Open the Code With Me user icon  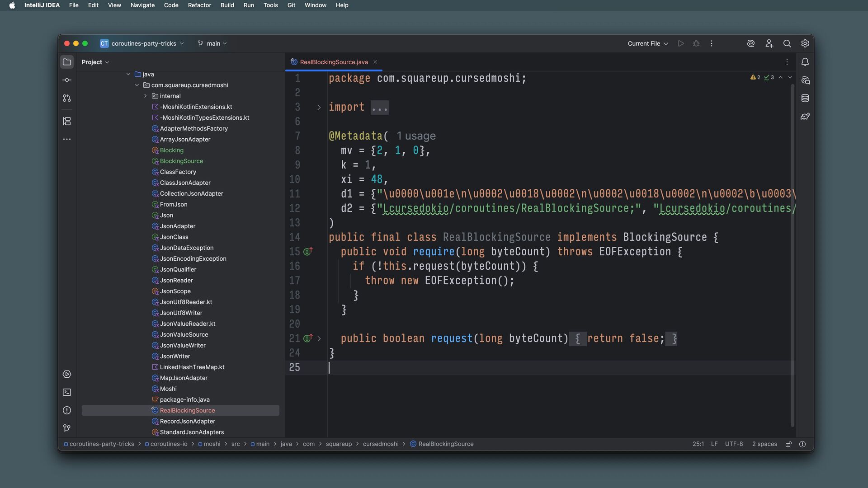[769, 43]
